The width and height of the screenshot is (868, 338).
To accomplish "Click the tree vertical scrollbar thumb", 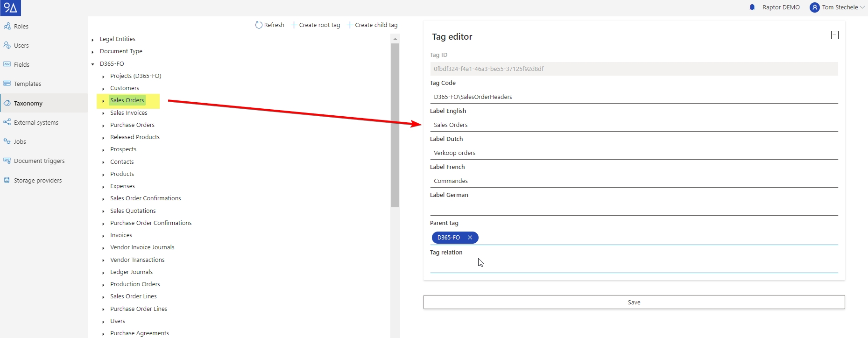I will click(395, 125).
